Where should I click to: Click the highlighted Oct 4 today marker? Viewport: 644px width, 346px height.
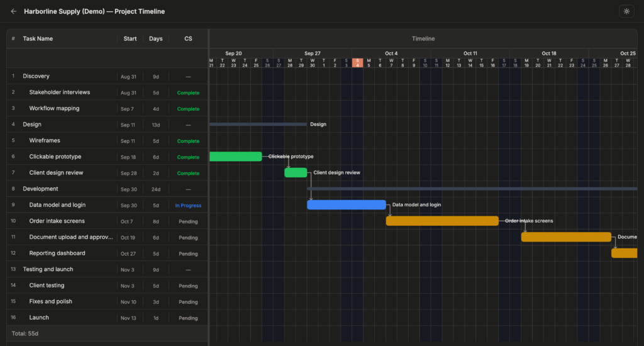pos(357,63)
